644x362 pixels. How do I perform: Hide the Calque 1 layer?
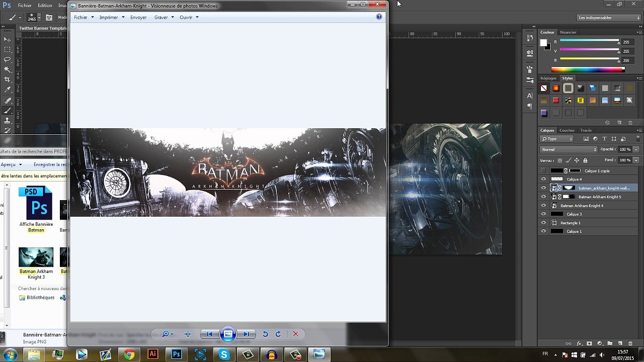click(x=543, y=231)
